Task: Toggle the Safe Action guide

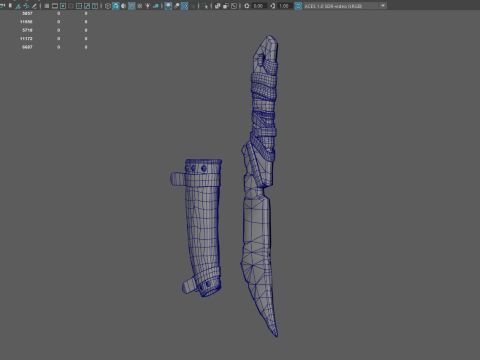Action: 87,6
